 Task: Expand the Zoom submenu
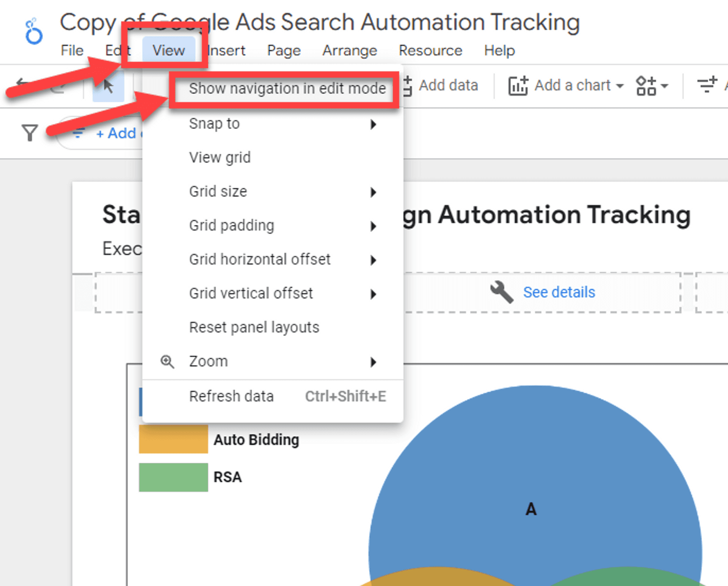click(273, 361)
